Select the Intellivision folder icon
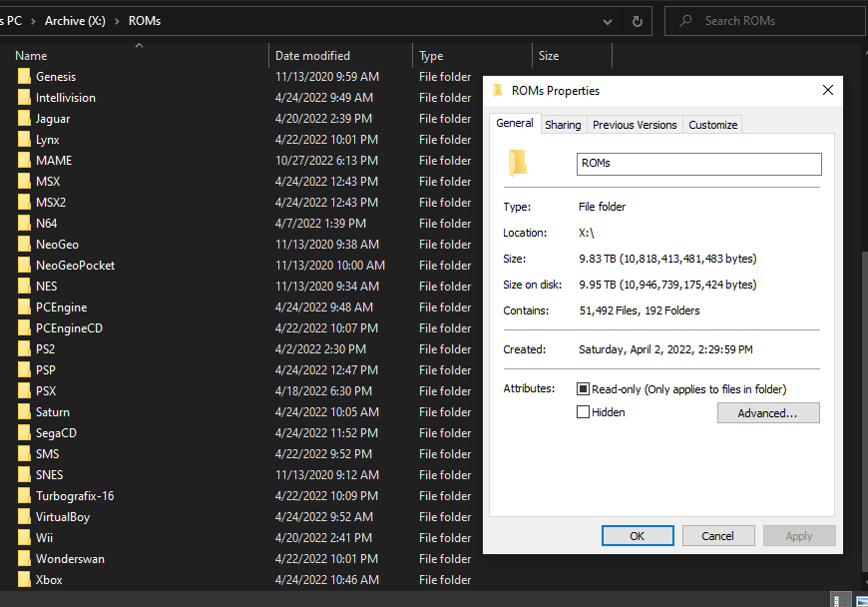Image resolution: width=868 pixels, height=607 pixels. 24,98
